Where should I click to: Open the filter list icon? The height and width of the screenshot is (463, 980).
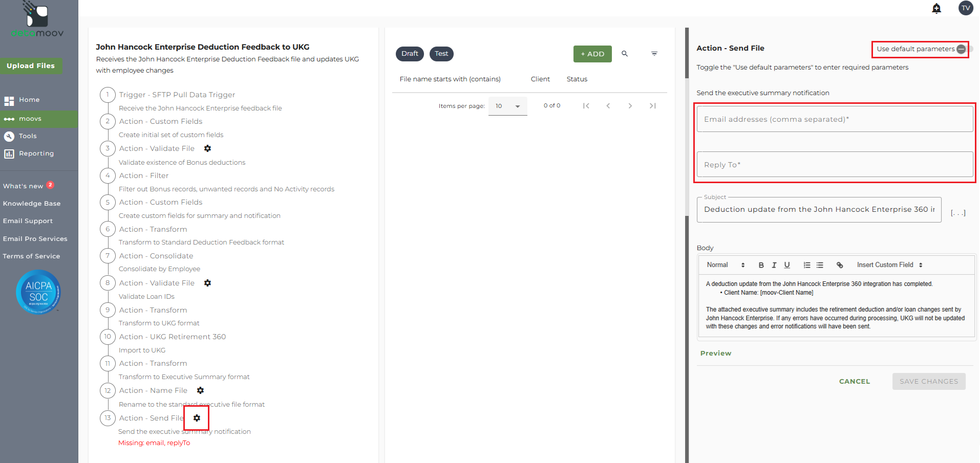(654, 54)
